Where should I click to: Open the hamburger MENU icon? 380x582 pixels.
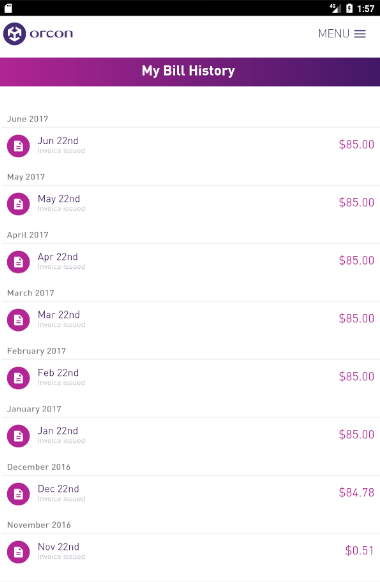click(360, 34)
